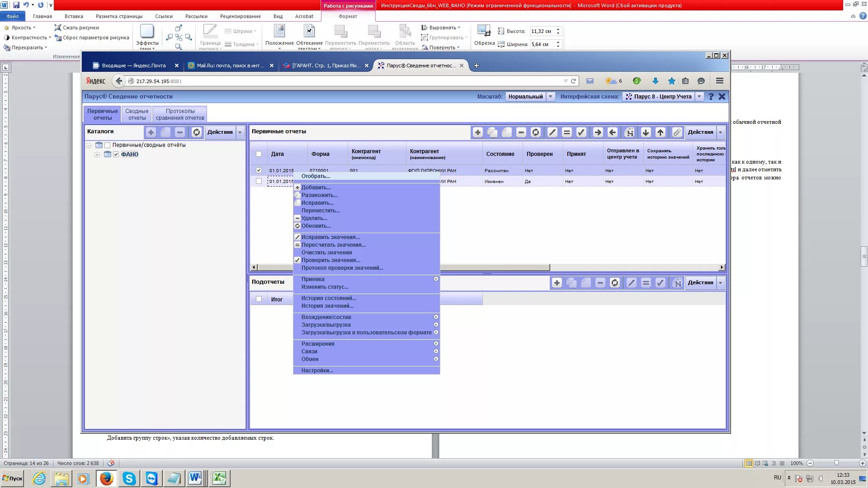Add catalog with plus icon in Каталоги
This screenshot has height=488, width=868.
click(x=151, y=132)
